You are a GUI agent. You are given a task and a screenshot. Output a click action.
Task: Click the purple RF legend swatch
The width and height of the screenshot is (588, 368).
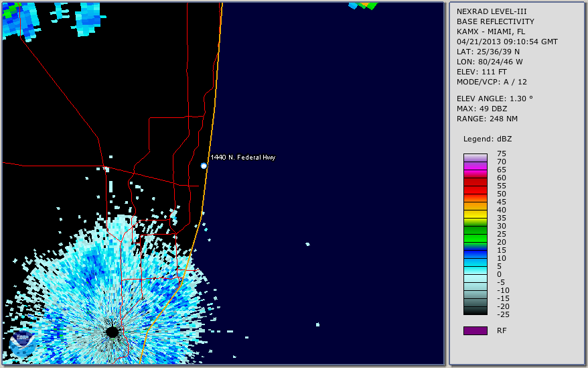[475, 330]
